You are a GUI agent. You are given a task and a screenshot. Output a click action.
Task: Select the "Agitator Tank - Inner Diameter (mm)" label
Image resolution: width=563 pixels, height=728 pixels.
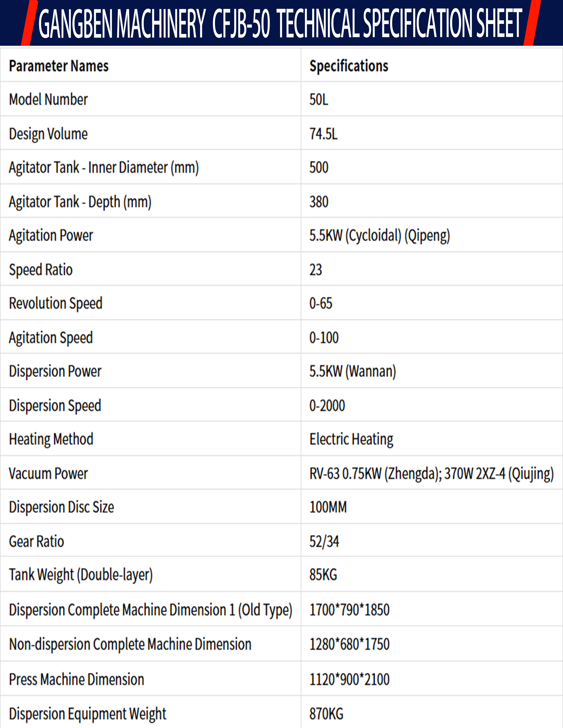(104, 167)
